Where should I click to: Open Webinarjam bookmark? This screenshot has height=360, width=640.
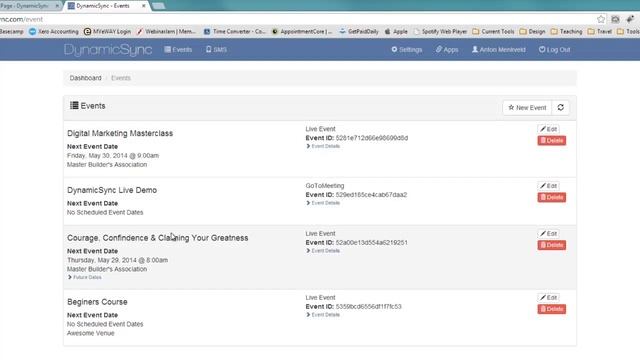click(166, 31)
